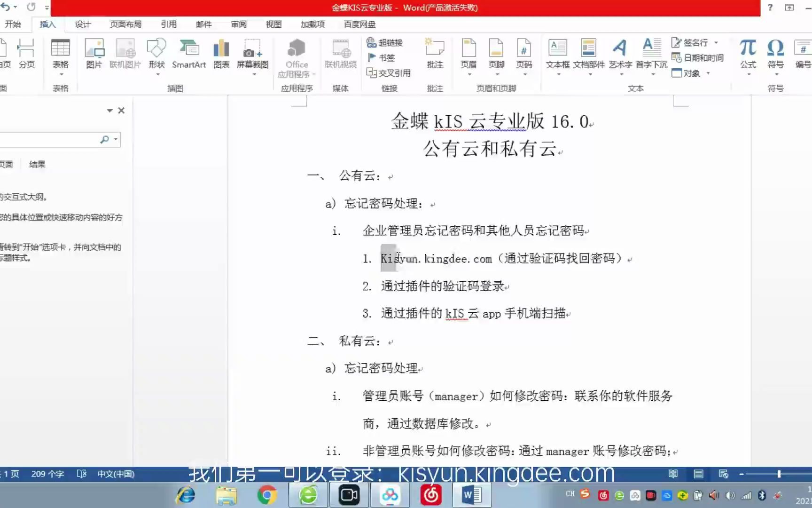Expand the signature line (签名行) dropdown

click(x=716, y=43)
